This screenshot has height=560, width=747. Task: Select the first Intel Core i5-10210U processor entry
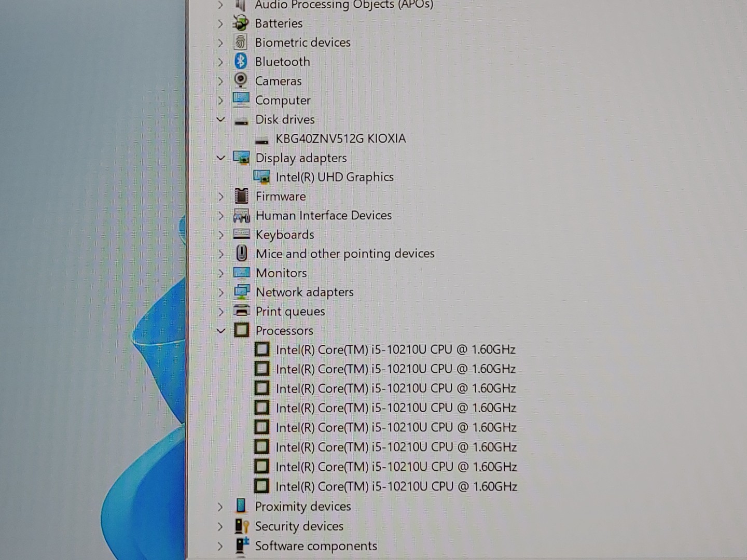pos(395,349)
